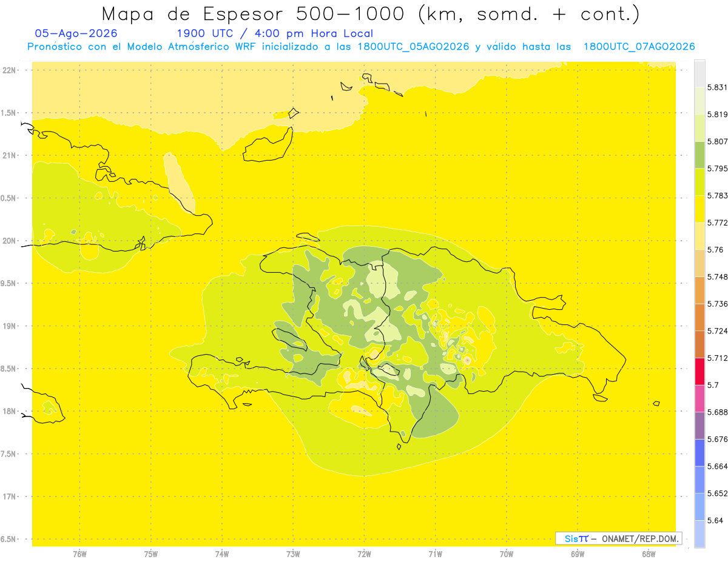Image resolution: width=728 pixels, height=562 pixels.
Task: Click longitude label '75W'
Action: click(x=151, y=554)
